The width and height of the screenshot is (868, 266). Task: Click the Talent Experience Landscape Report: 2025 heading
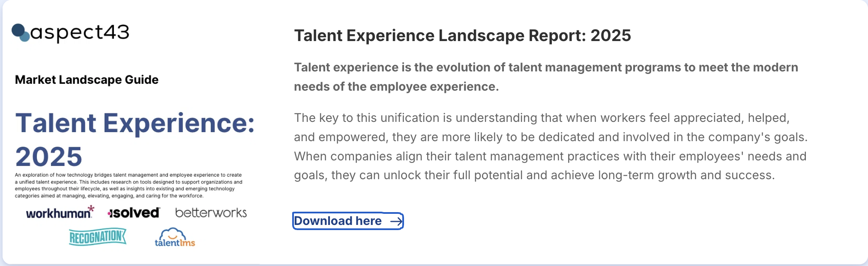point(462,35)
